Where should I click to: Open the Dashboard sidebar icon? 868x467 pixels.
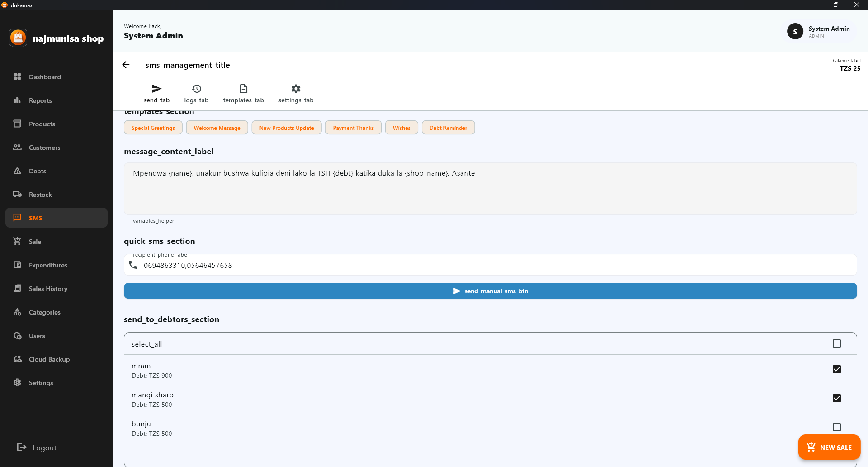[x=17, y=76]
